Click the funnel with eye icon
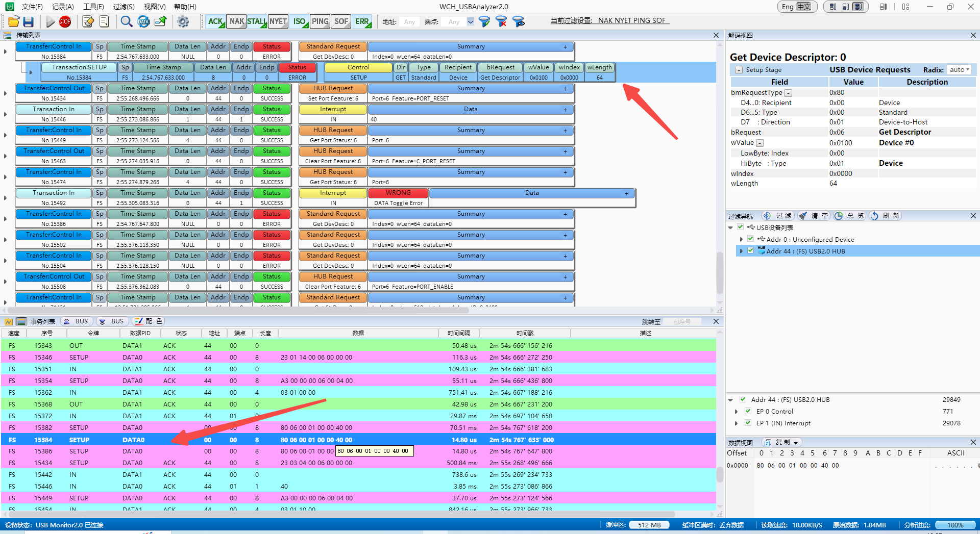980x534 pixels. [518, 21]
